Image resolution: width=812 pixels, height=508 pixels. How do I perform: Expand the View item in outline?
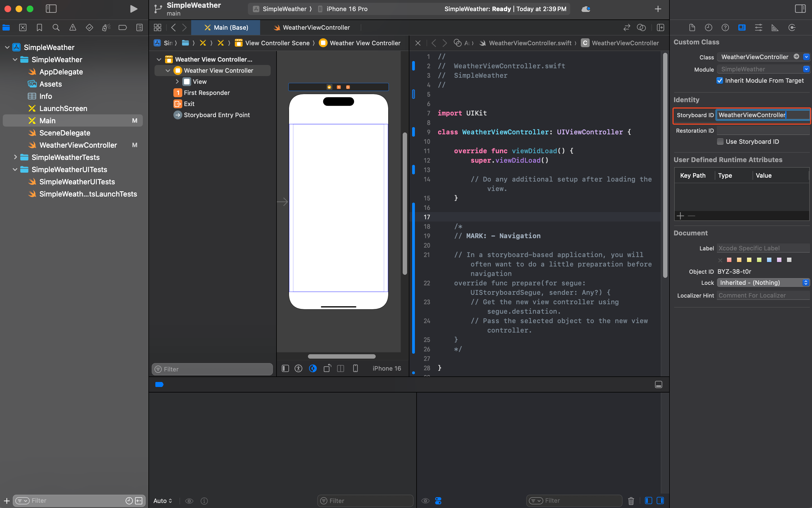tap(177, 82)
